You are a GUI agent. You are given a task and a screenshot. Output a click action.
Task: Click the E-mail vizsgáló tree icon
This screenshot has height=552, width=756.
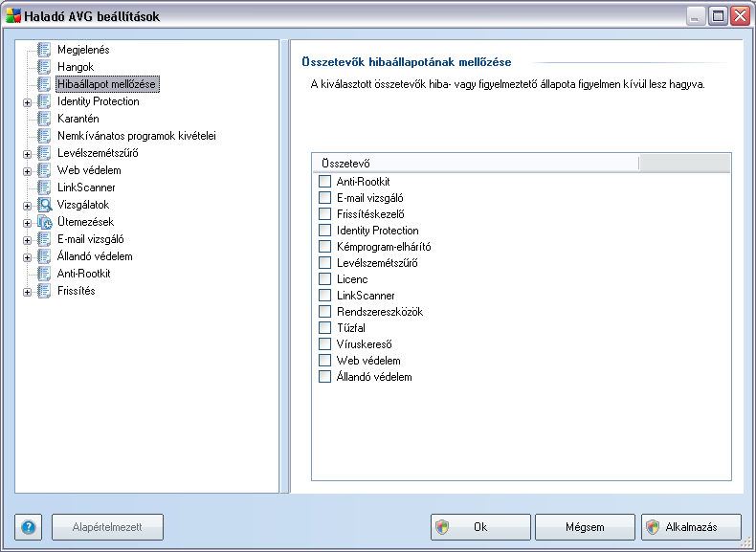click(x=44, y=239)
